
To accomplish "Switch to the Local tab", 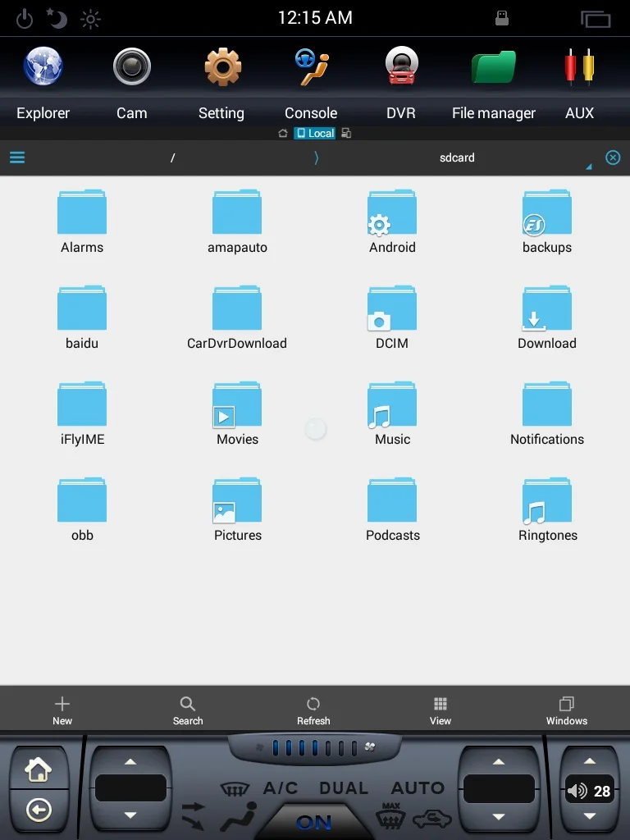I will 315,133.
